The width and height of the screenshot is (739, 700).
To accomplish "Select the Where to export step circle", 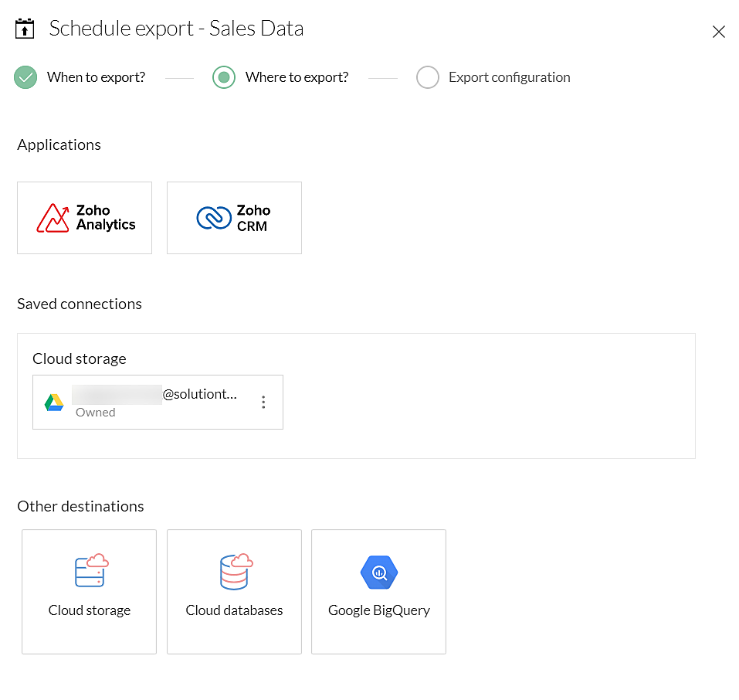I will [x=224, y=77].
